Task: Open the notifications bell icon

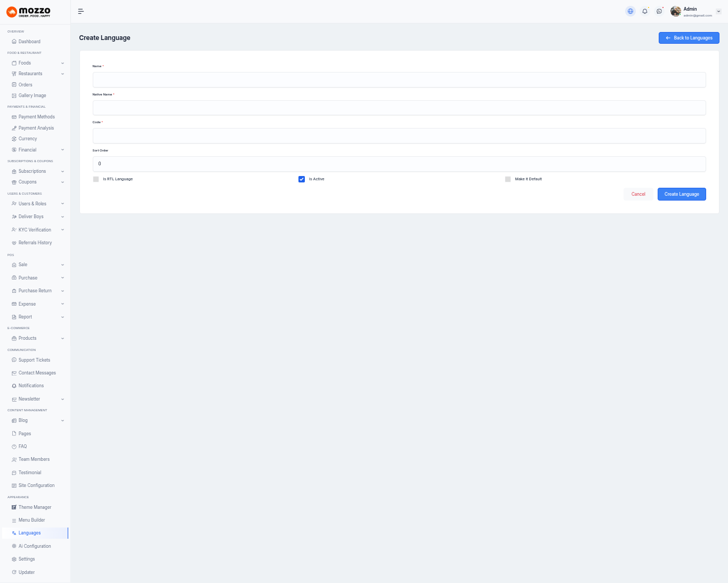Action: (x=645, y=11)
